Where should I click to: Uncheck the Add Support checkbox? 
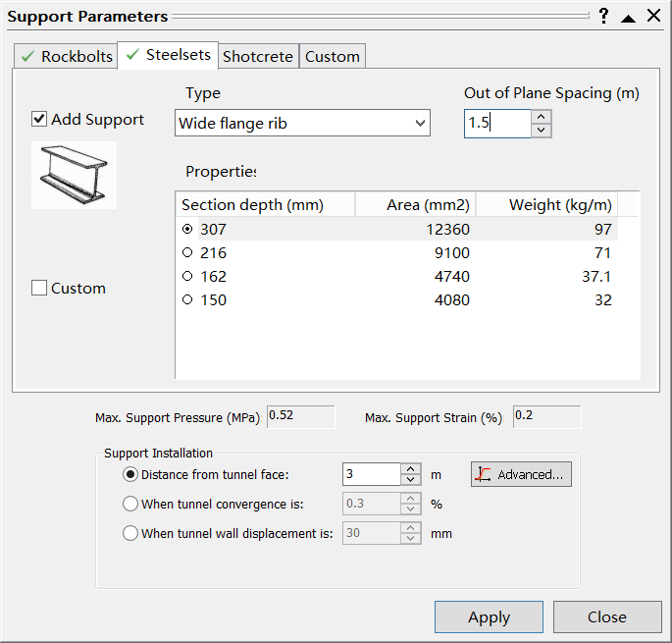(x=39, y=120)
